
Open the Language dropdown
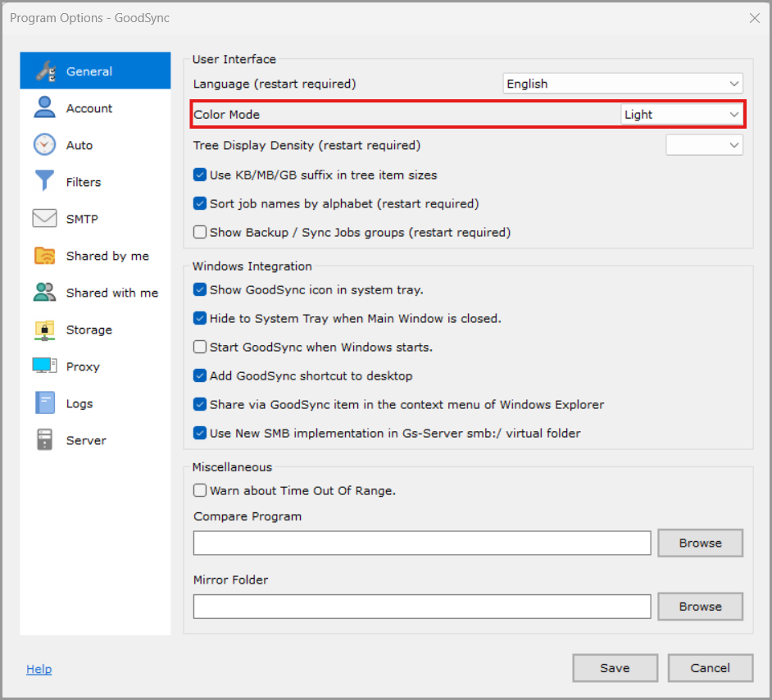click(623, 84)
